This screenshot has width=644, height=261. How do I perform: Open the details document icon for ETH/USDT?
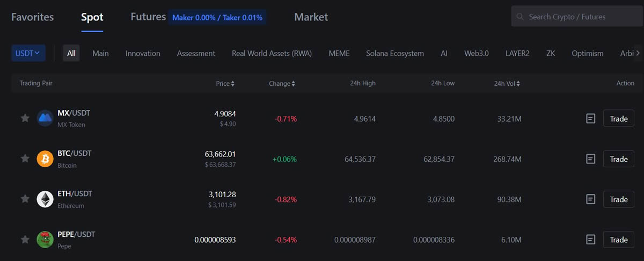591,199
